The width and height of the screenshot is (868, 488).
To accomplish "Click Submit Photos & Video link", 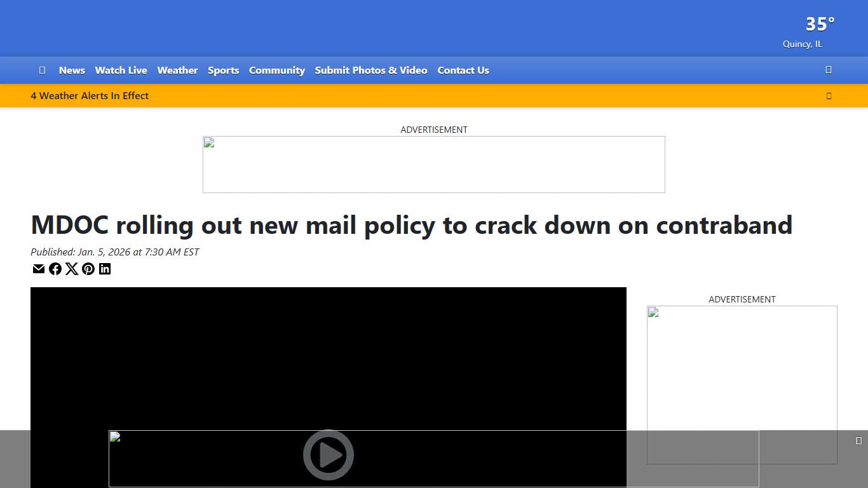I will pyautogui.click(x=370, y=71).
